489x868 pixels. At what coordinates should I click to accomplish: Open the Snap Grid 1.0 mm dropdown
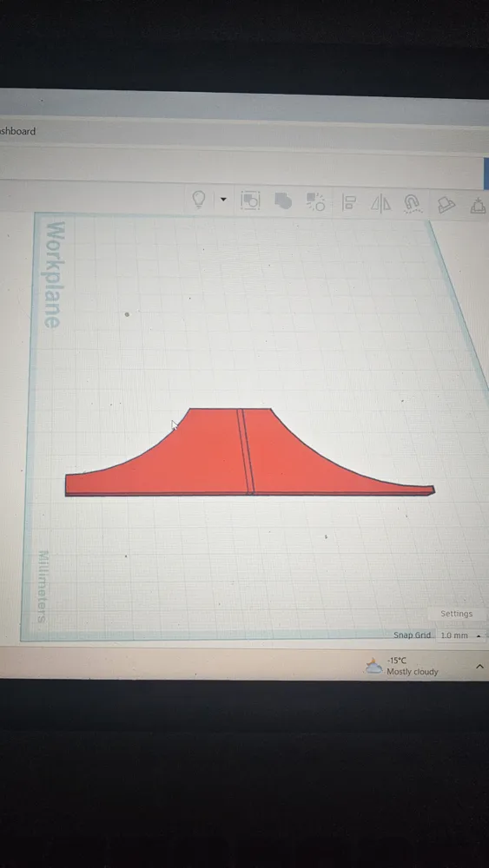(461, 635)
